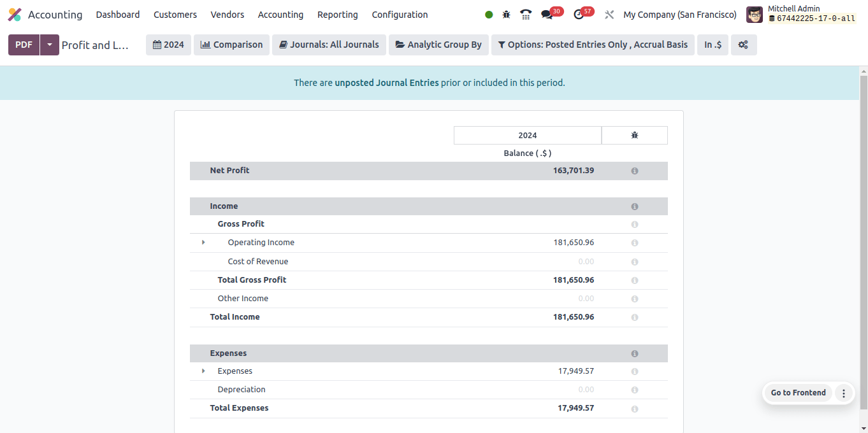Click the info icon on Operating Income row
Screen dimensions: 868x433
[635, 243]
